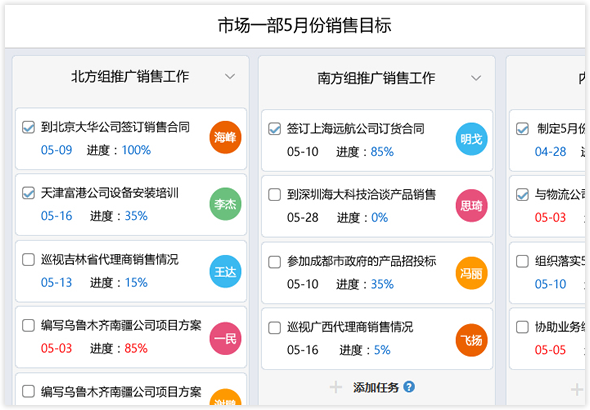The image size is (590, 410).
Task: Click the help question mark beside 添加任务
Action: point(409,386)
